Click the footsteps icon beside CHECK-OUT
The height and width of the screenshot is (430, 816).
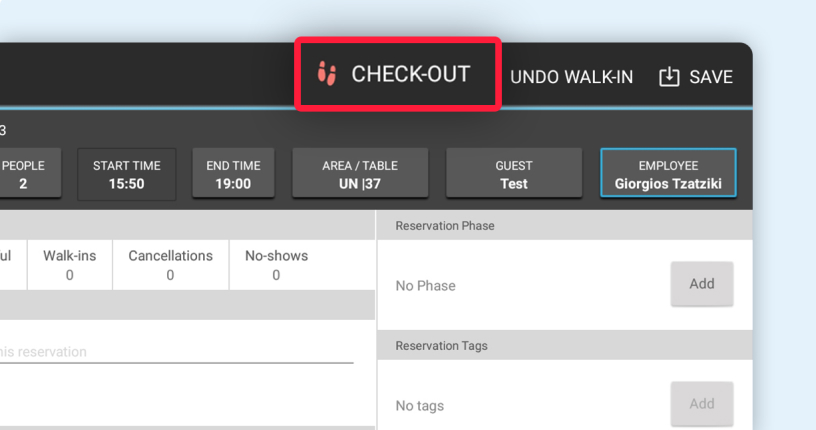[326, 74]
